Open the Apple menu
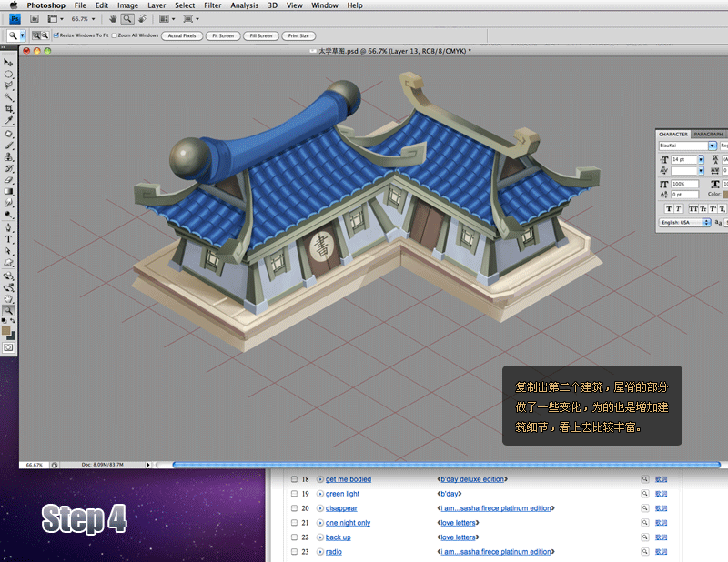 tap(14, 5)
